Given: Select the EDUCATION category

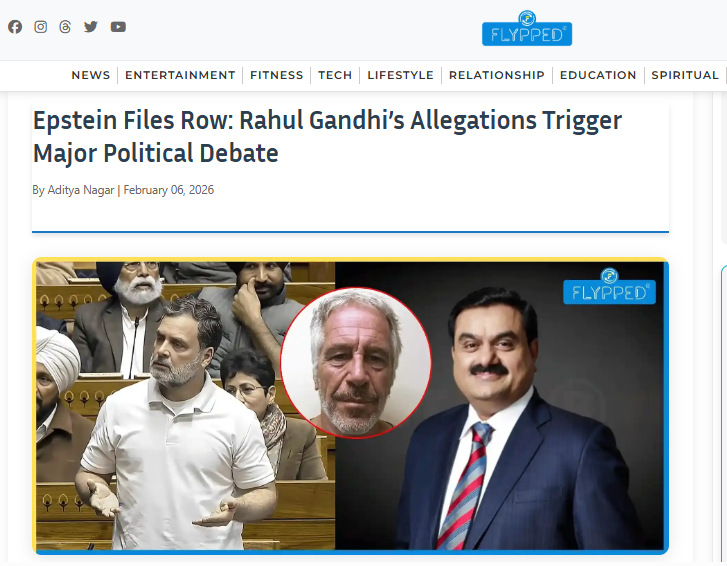Looking at the screenshot, I should point(598,75).
